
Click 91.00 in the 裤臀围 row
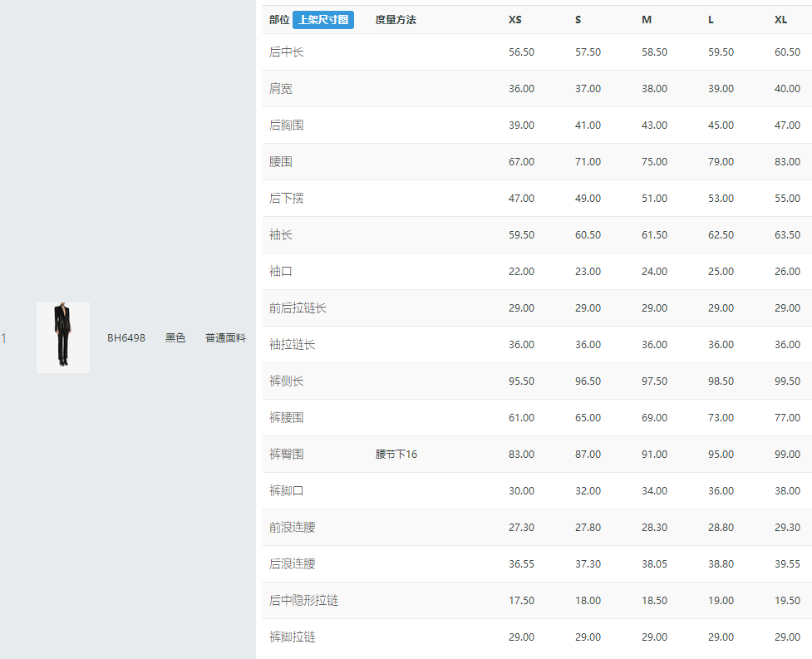coord(655,455)
